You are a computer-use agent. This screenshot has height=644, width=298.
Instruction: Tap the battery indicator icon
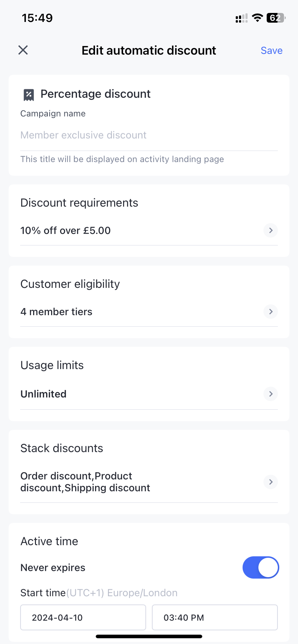click(x=276, y=18)
